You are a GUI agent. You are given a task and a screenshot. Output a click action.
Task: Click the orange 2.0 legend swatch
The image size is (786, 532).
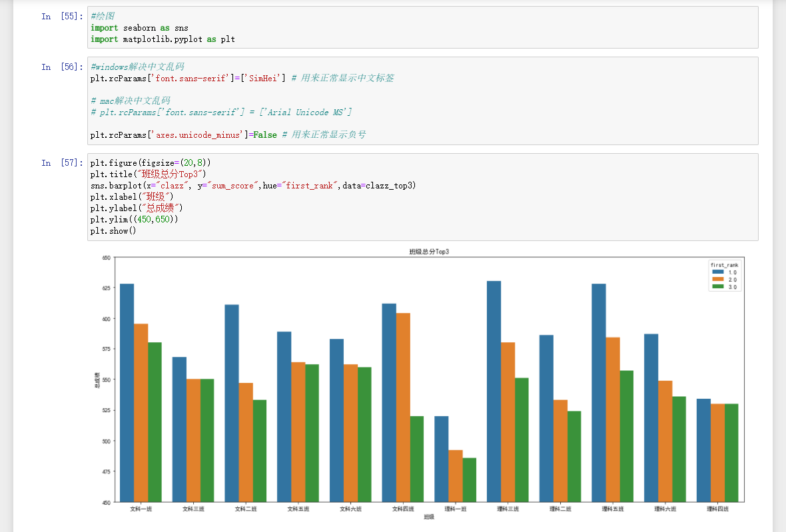718,280
